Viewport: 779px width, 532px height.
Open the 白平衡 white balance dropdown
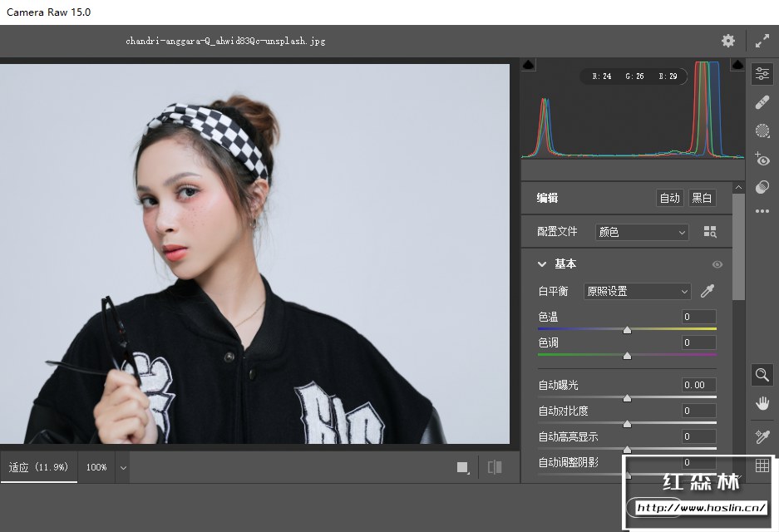637,291
